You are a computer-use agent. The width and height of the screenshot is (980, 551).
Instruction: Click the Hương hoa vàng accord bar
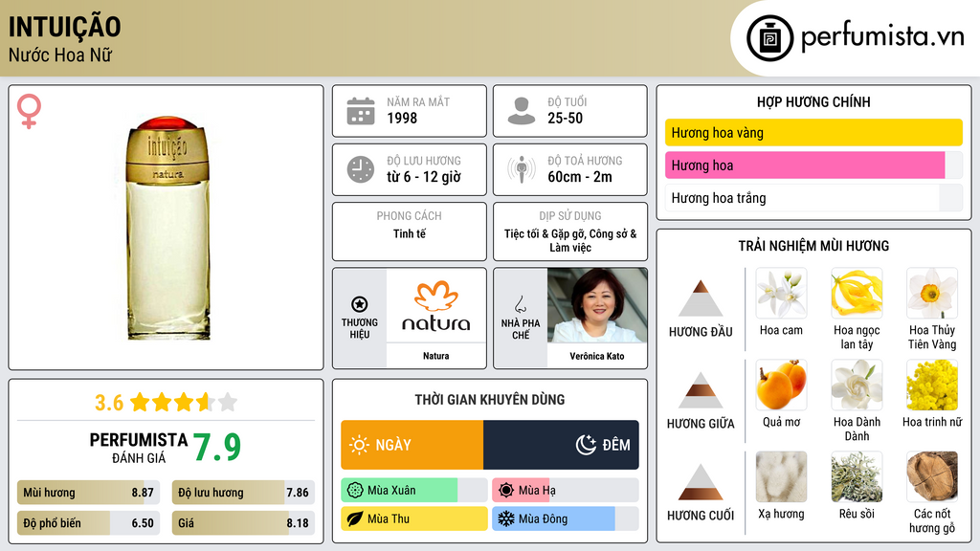tap(813, 132)
